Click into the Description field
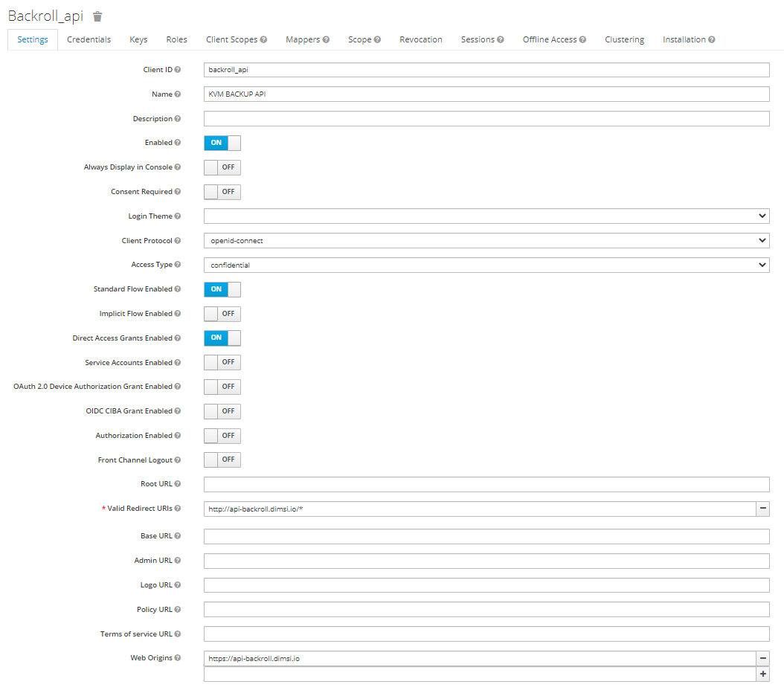 (486, 118)
